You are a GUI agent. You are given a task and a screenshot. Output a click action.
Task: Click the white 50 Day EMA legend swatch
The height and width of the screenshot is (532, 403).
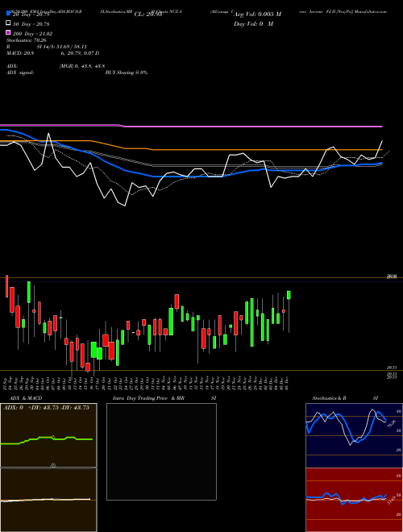8,23
